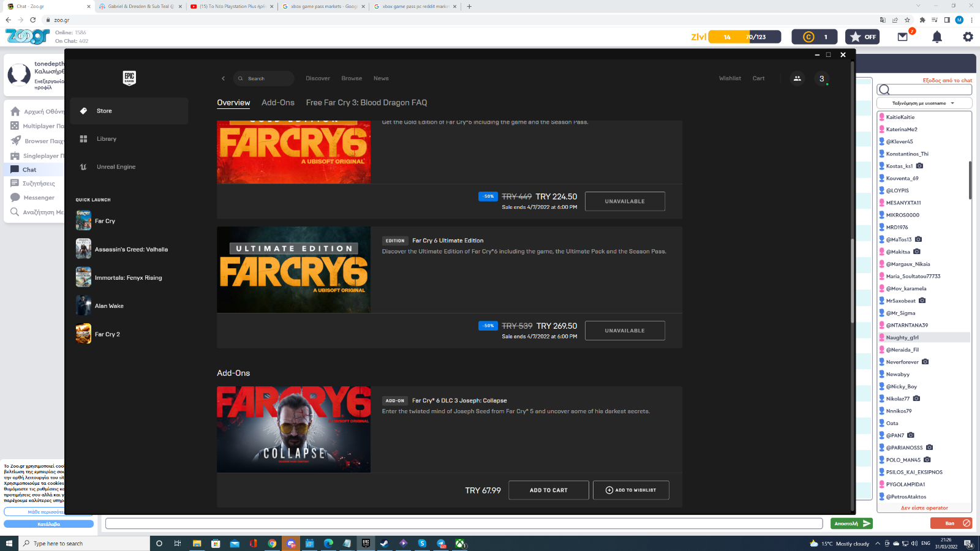Open the Browse tab

tap(352, 78)
